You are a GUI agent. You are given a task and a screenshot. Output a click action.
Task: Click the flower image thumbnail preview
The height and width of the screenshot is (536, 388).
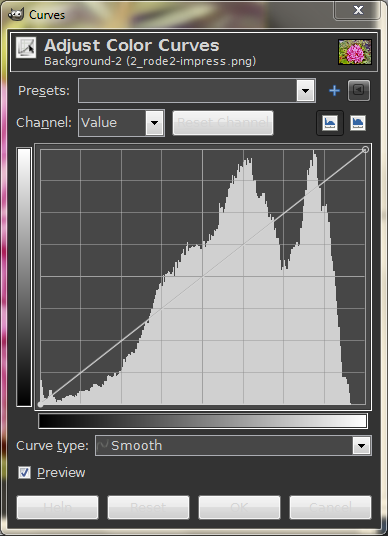coord(354,52)
